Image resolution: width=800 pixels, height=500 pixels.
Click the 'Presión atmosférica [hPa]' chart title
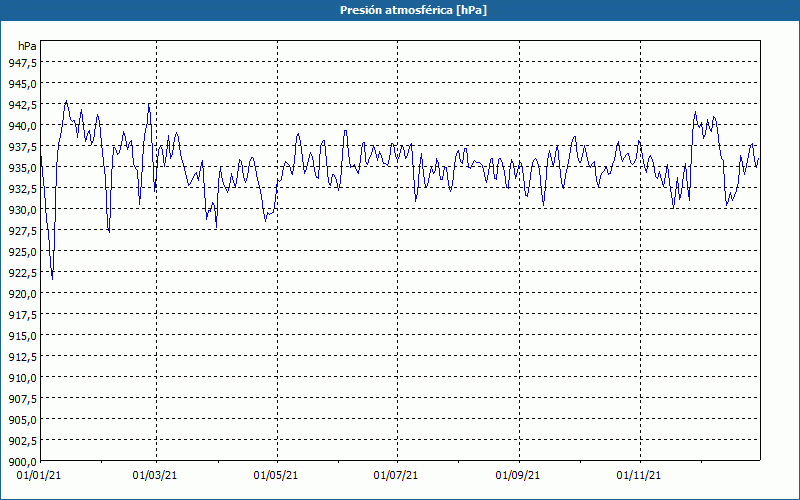pos(413,10)
